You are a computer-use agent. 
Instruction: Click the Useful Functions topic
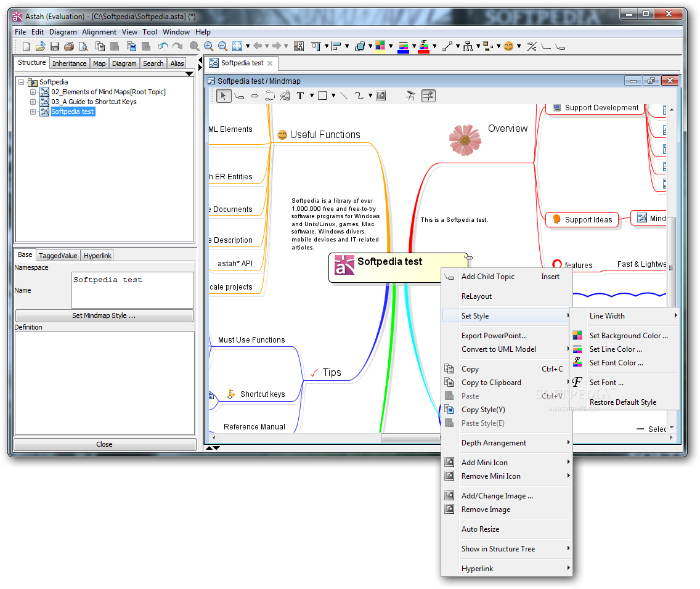325,135
